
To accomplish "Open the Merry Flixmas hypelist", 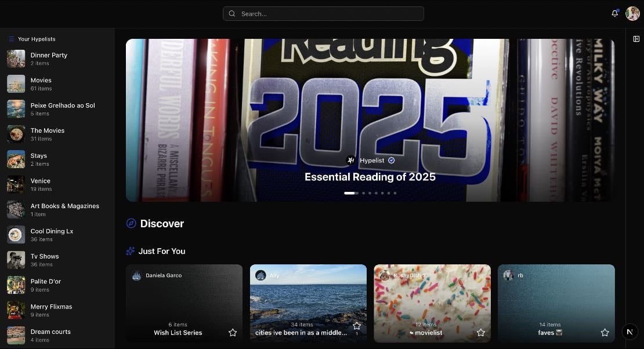I will tap(57, 310).
